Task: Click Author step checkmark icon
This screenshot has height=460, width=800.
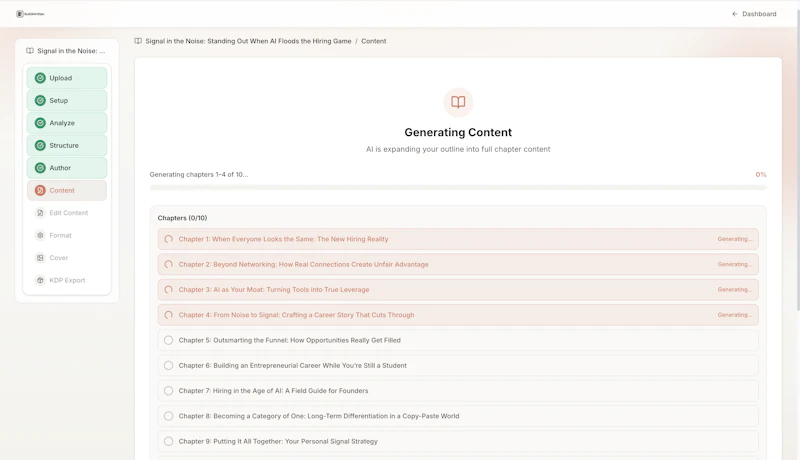Action: 40,168
